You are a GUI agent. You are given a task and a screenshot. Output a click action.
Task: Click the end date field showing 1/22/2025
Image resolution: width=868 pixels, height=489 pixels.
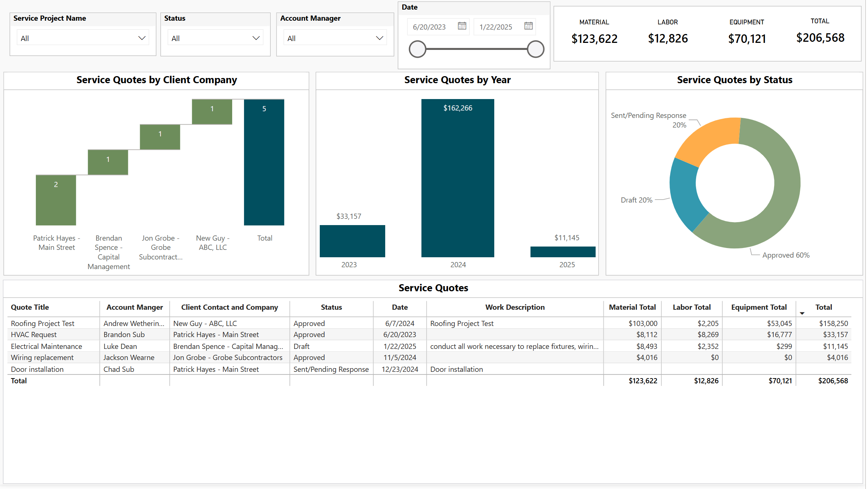496,27
